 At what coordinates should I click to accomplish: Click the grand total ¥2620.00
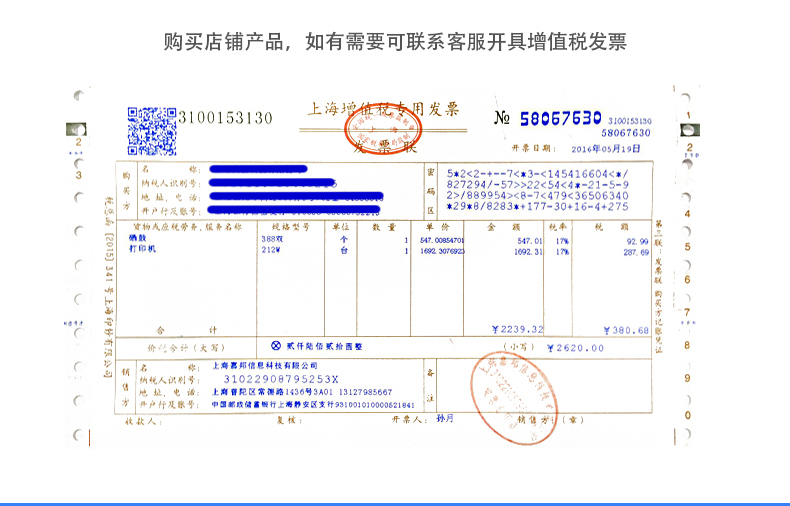(575, 348)
